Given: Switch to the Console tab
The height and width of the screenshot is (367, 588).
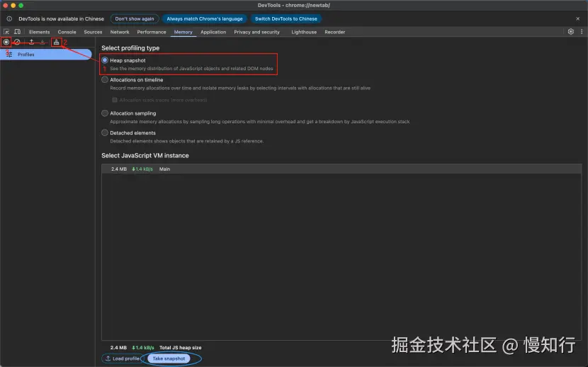Looking at the screenshot, I should [67, 33].
